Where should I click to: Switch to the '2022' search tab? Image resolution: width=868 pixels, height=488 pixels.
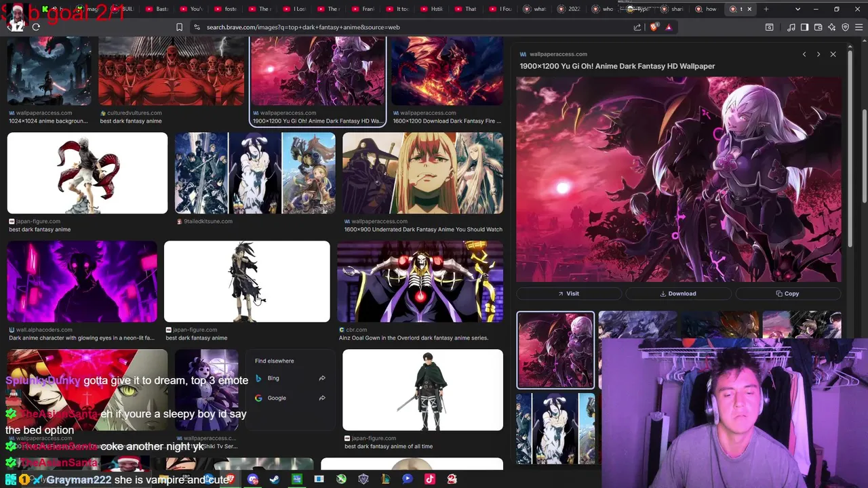coord(570,9)
